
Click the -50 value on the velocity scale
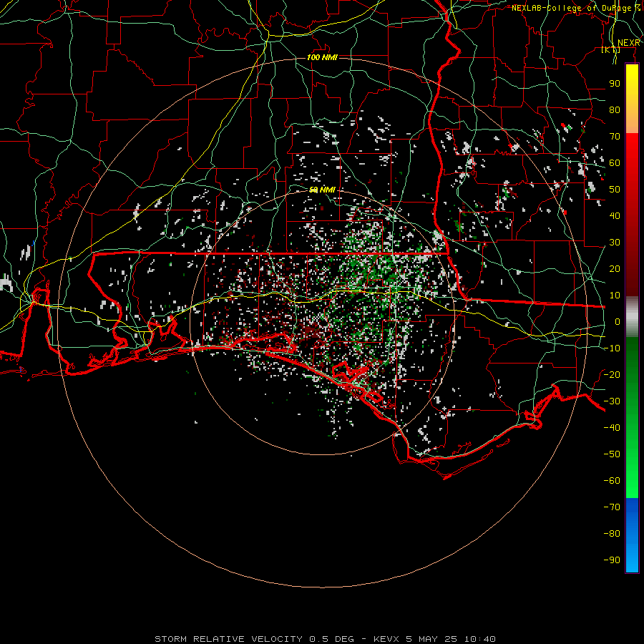click(612, 454)
